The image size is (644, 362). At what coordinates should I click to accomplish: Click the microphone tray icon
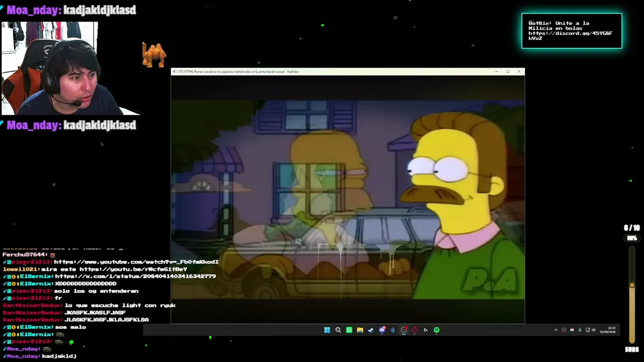click(x=580, y=330)
